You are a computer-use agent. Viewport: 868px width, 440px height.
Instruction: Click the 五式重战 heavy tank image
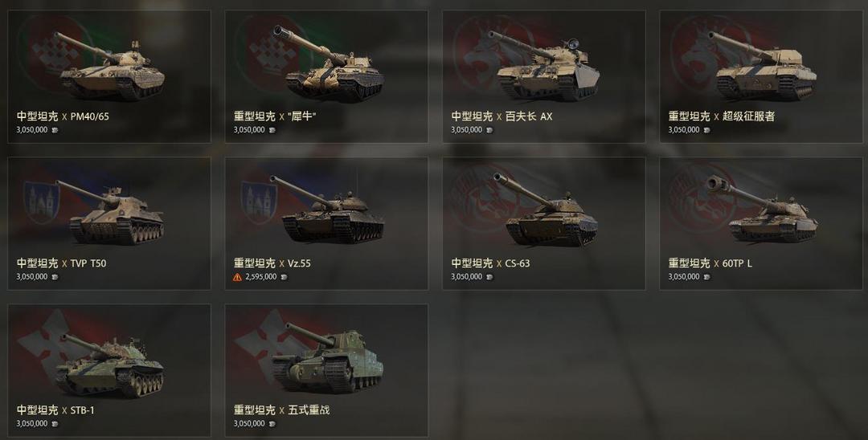point(326,358)
